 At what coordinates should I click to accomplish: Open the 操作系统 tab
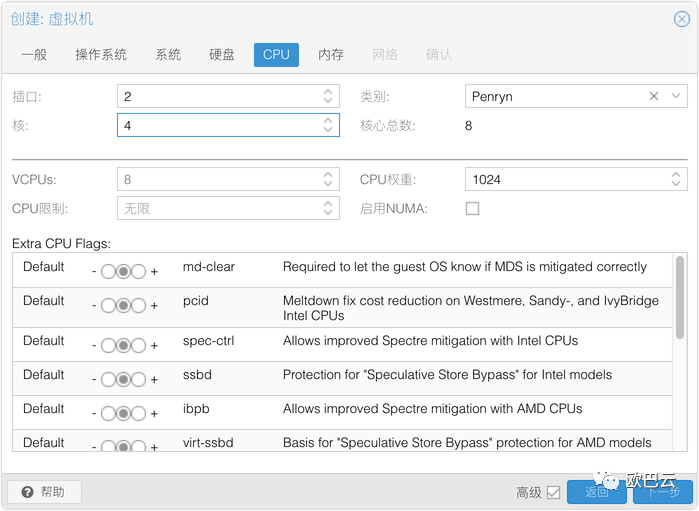click(x=101, y=55)
